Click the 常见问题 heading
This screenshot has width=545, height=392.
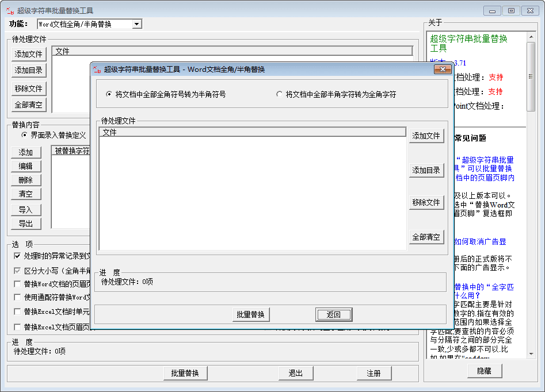tap(470, 138)
